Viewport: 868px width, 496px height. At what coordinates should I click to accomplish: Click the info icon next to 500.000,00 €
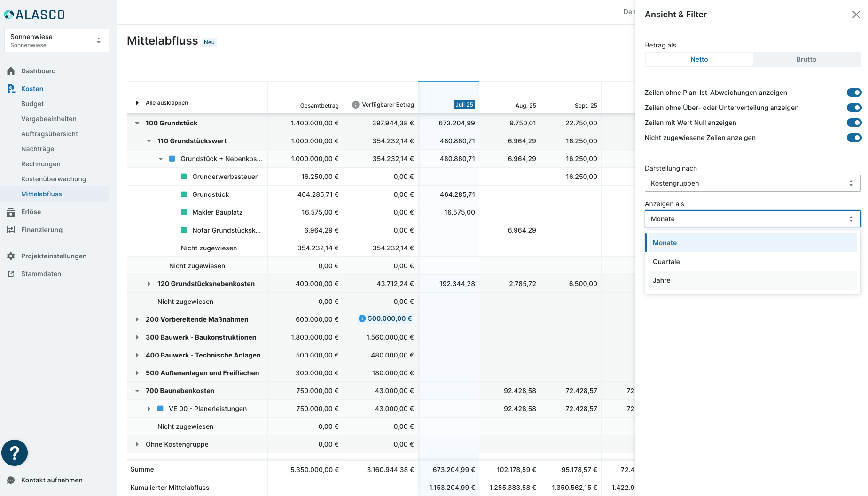click(x=362, y=318)
